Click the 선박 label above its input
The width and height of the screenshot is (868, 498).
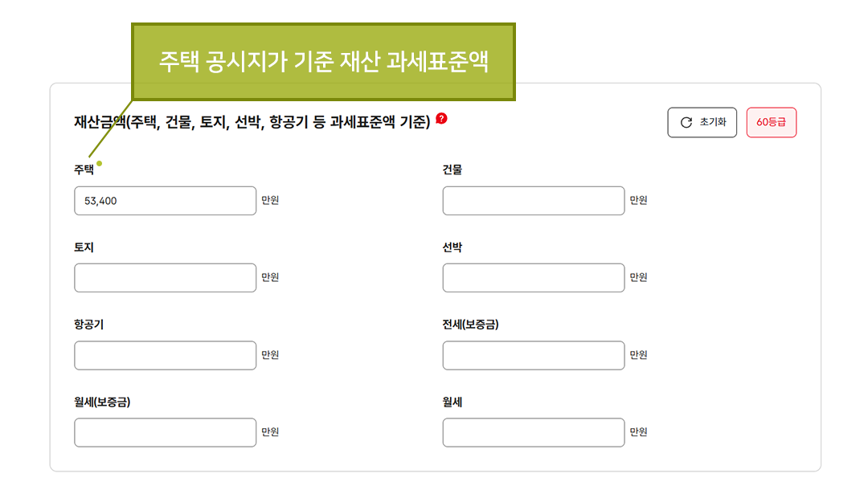click(x=451, y=247)
